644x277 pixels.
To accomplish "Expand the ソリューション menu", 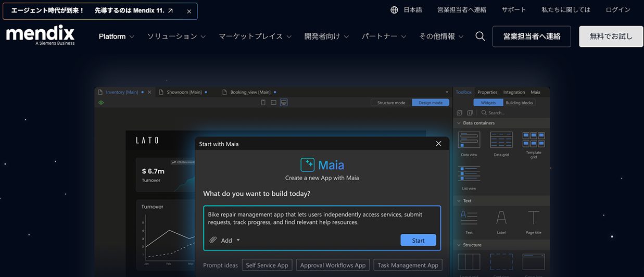I will pos(176,36).
